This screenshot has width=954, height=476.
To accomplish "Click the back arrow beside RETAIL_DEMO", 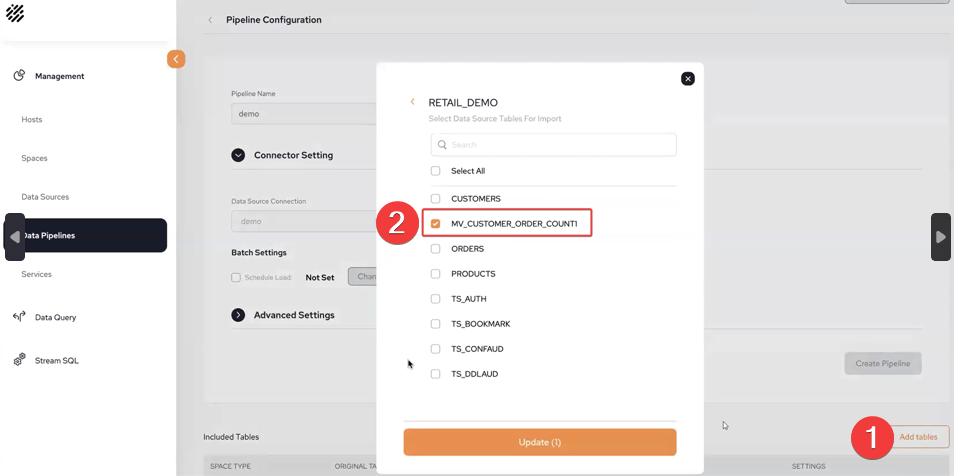I will (x=412, y=102).
